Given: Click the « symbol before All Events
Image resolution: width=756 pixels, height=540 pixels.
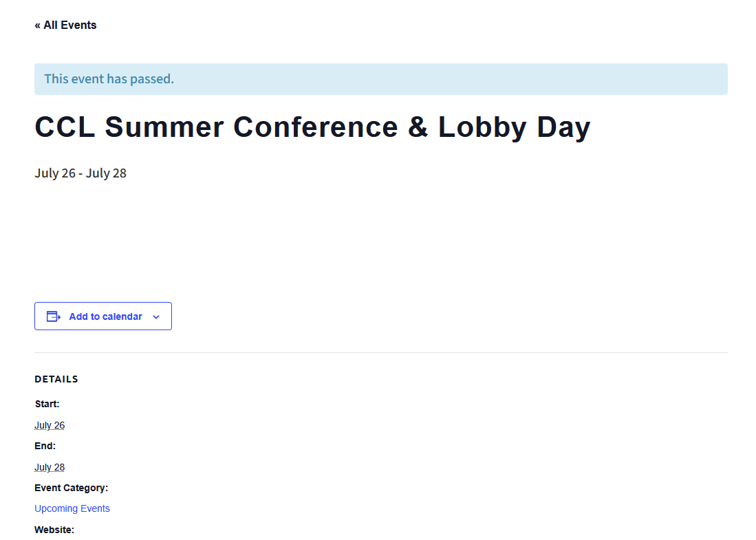Looking at the screenshot, I should (x=38, y=25).
